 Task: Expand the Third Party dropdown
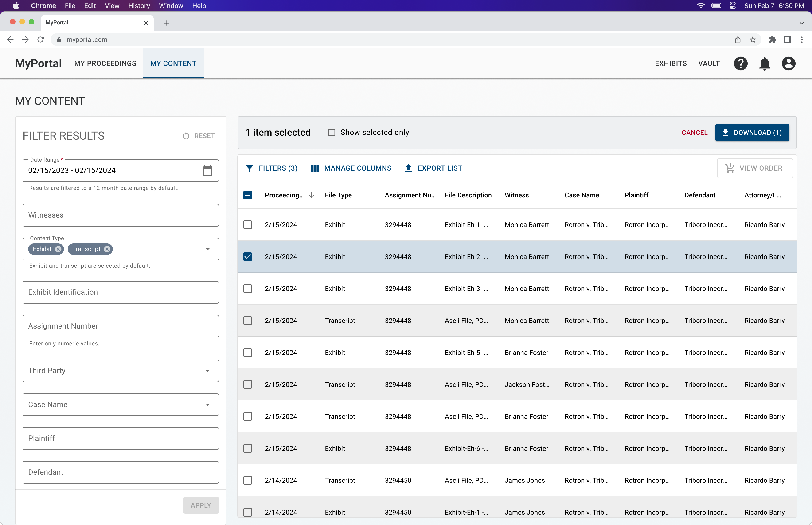pos(207,371)
